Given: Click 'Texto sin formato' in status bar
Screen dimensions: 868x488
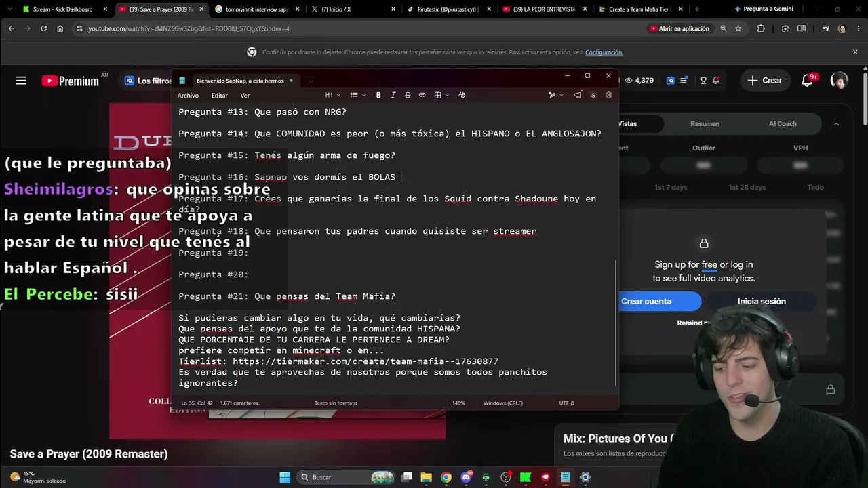Looking at the screenshot, I should [x=335, y=403].
